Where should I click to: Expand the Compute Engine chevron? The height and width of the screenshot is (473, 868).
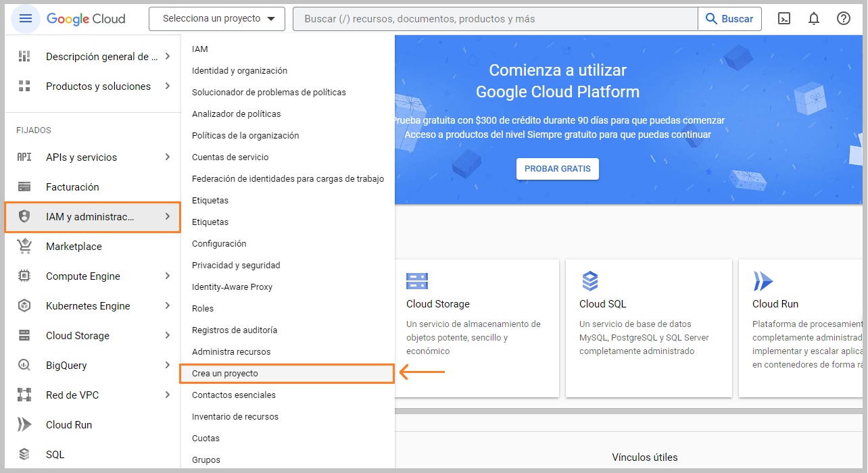168,276
